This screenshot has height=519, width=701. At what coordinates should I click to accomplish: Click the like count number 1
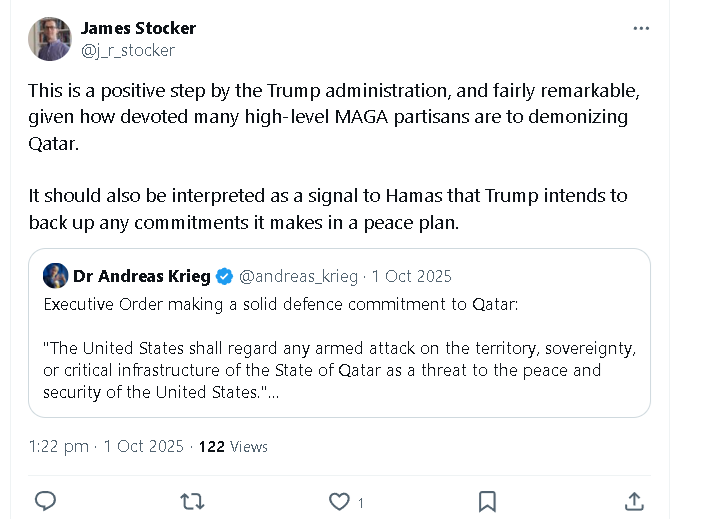coord(361,503)
